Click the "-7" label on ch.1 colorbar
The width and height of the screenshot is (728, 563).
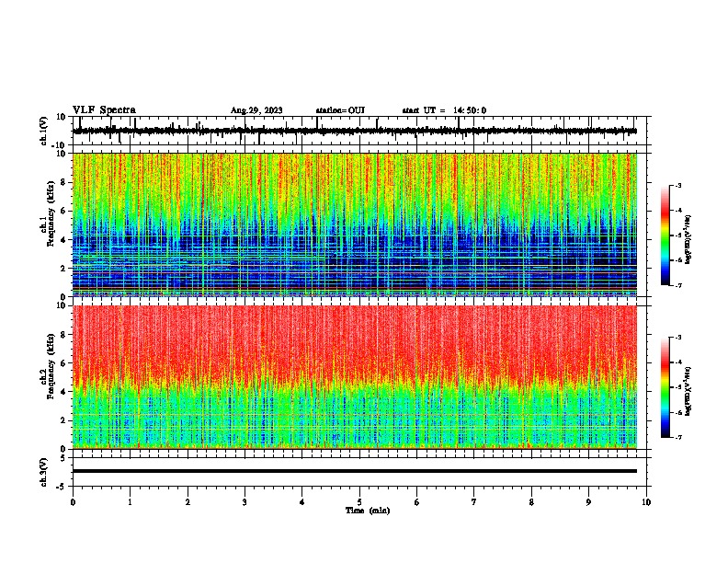point(678,285)
